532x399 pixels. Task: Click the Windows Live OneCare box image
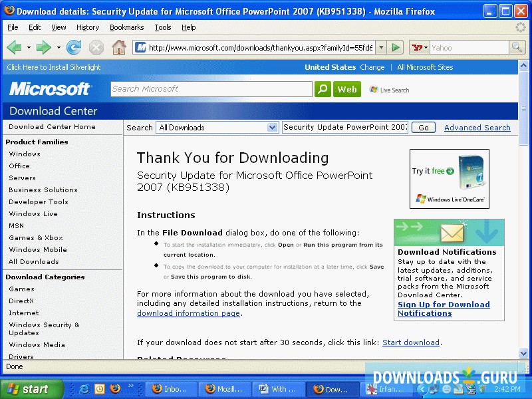point(471,172)
